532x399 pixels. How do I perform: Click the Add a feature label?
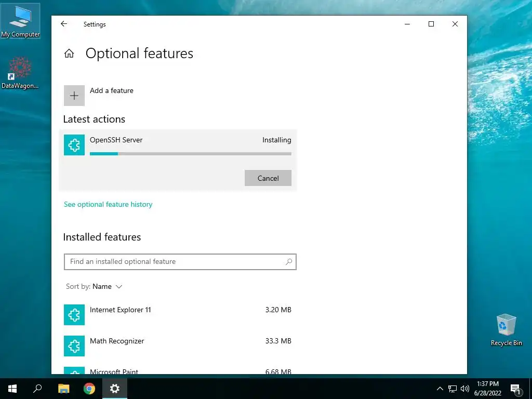click(x=112, y=90)
